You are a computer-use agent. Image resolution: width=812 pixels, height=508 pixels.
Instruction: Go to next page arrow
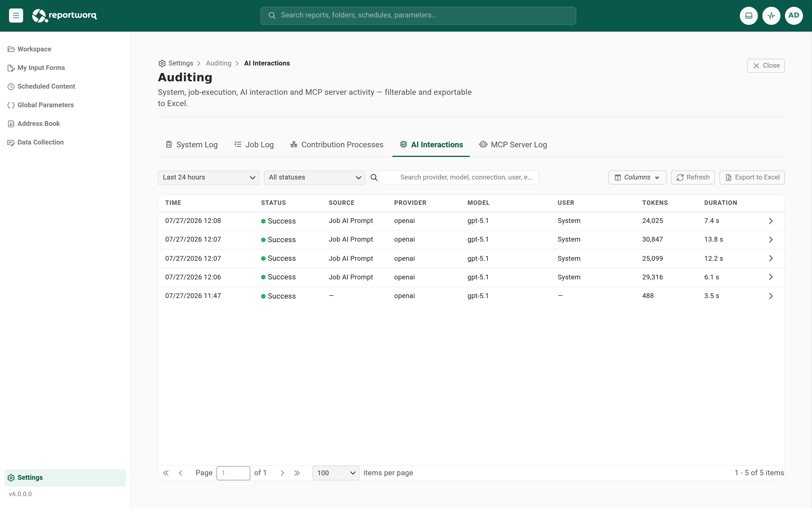coord(282,473)
